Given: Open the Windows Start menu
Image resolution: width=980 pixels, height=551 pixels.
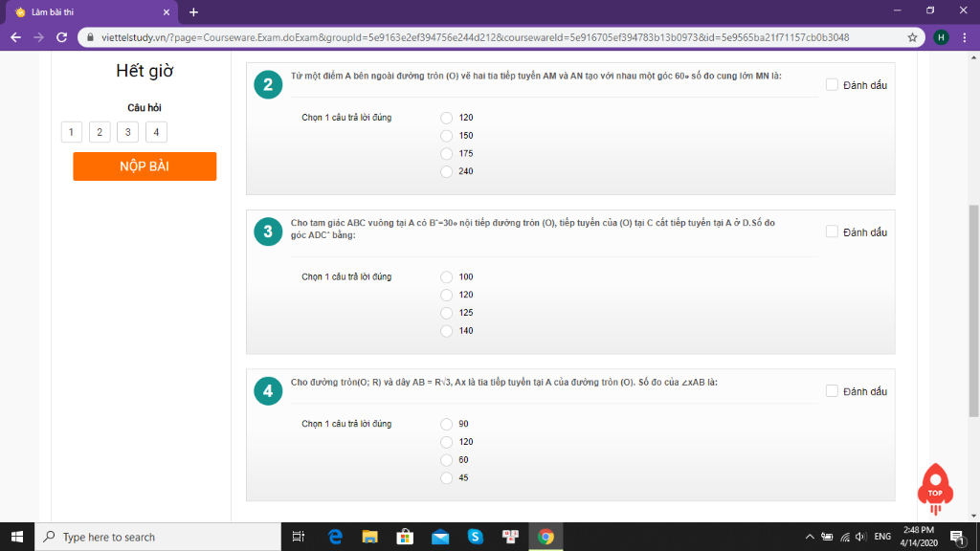Looking at the screenshot, I should click(x=17, y=537).
